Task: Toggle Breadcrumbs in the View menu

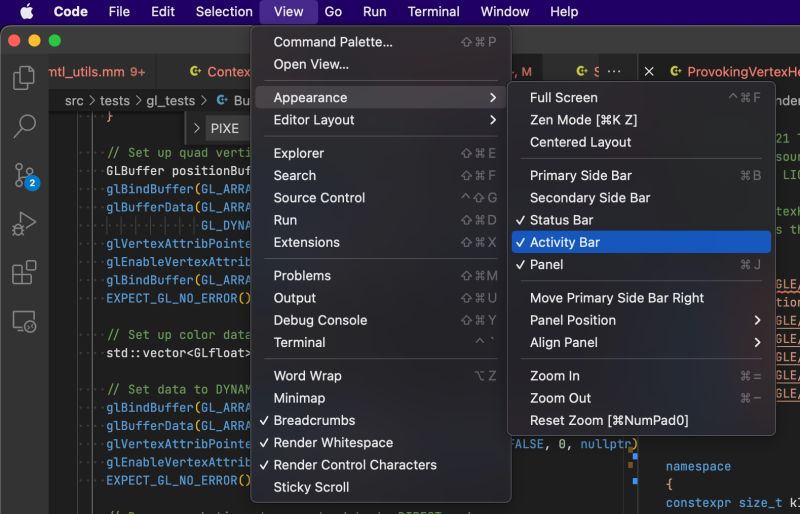Action: pos(380,420)
